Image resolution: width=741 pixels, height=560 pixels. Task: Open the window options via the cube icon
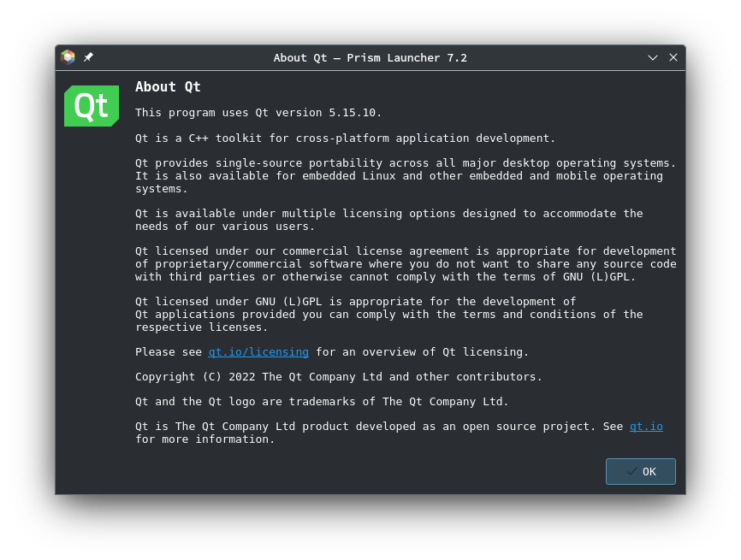pyautogui.click(x=68, y=57)
